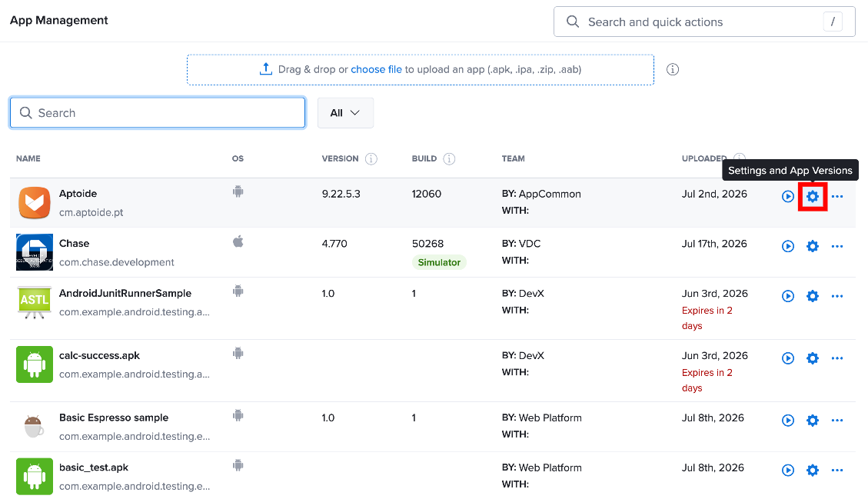Click the upload arrow icon
Screen dimensions: 868x499
(266, 69)
